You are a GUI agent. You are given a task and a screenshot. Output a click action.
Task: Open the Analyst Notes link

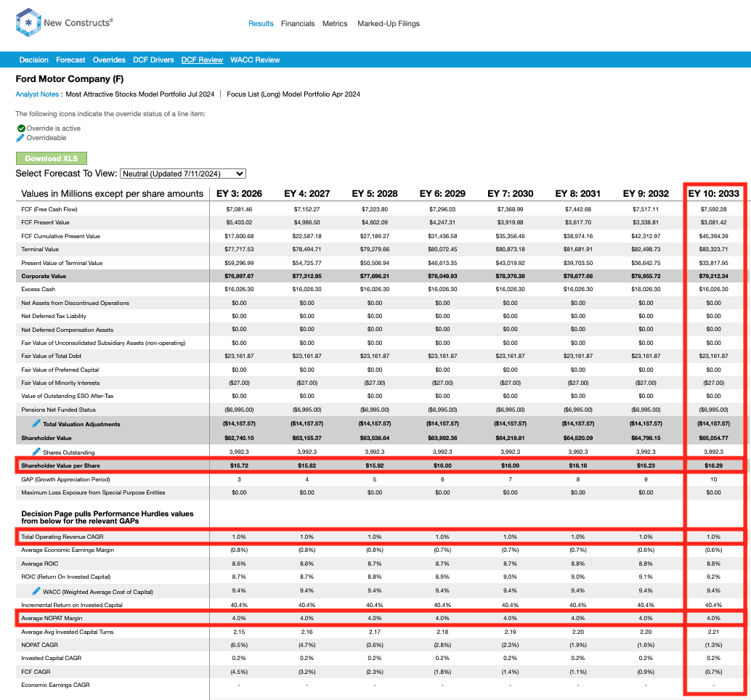[x=37, y=94]
